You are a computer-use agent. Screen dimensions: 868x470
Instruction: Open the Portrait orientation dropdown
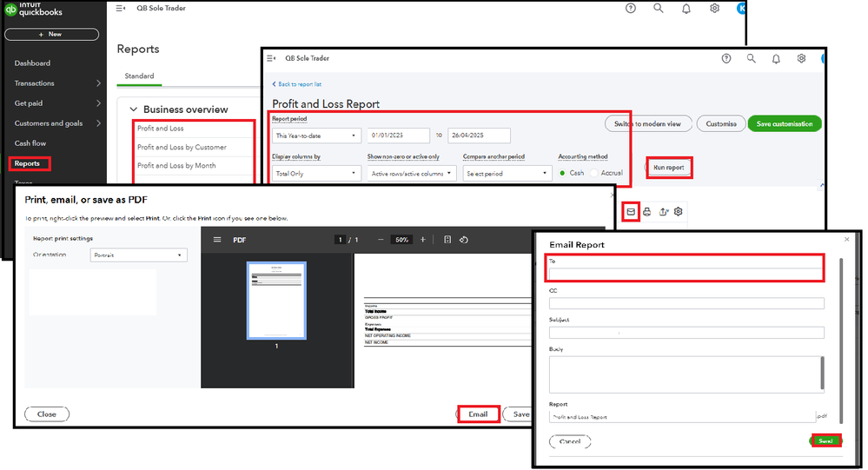[x=138, y=255]
